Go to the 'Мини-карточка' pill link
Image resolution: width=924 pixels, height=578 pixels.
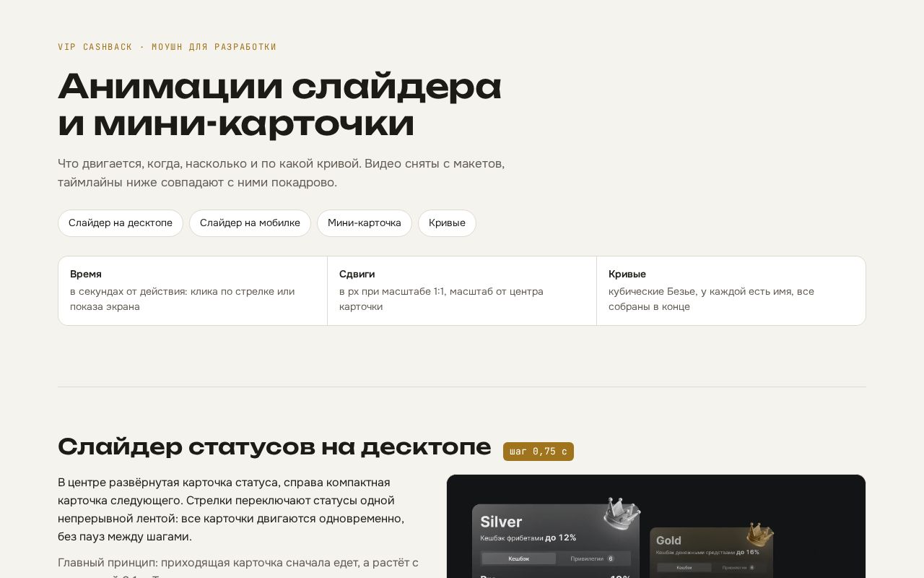[365, 223]
